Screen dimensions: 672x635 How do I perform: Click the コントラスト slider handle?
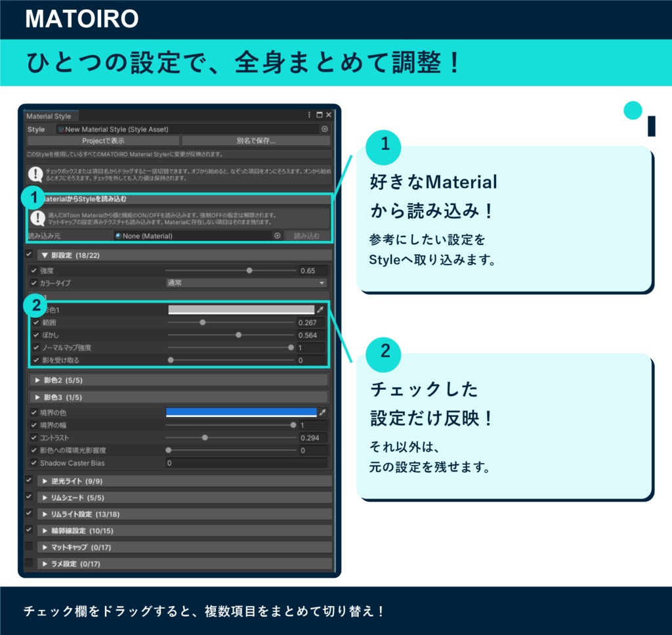tap(205, 438)
